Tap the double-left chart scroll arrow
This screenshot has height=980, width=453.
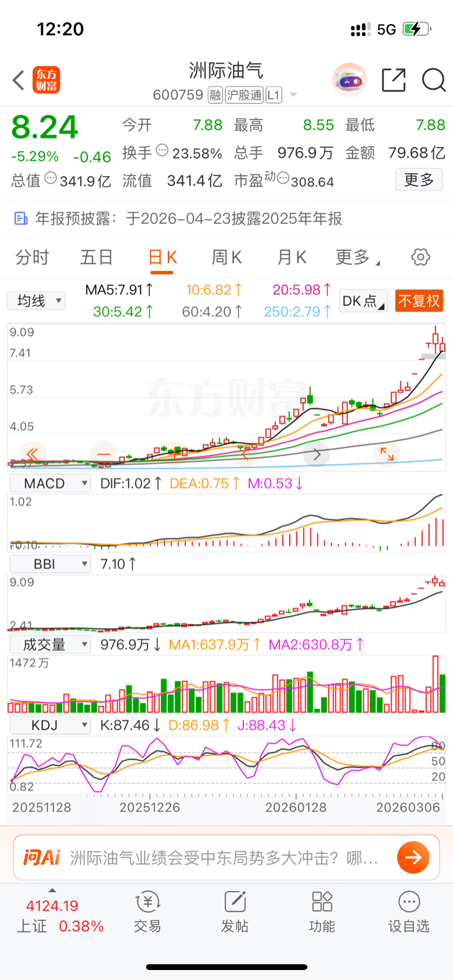coord(32,454)
